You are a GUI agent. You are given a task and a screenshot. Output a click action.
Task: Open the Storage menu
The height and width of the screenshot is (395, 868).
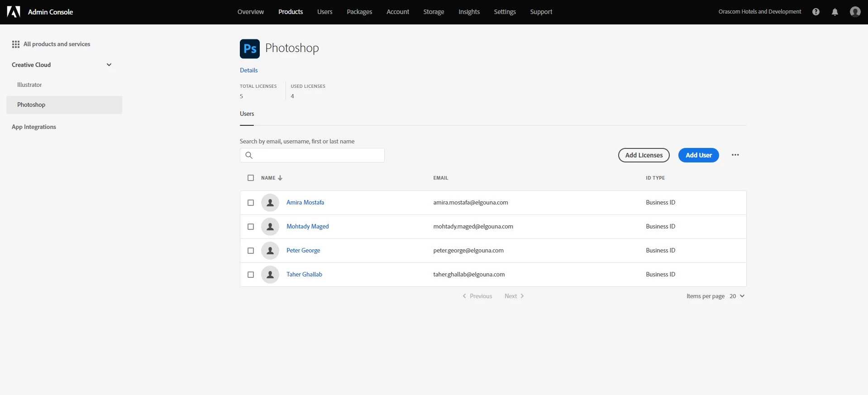(x=434, y=12)
